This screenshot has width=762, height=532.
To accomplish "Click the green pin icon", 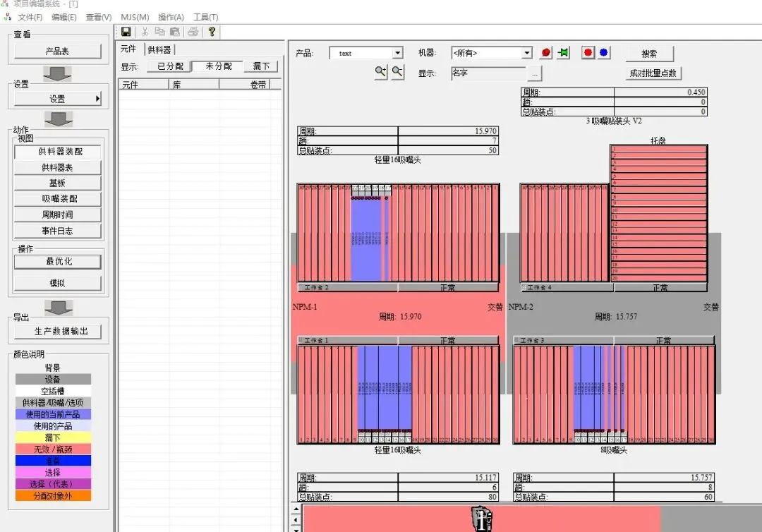I will (563, 52).
